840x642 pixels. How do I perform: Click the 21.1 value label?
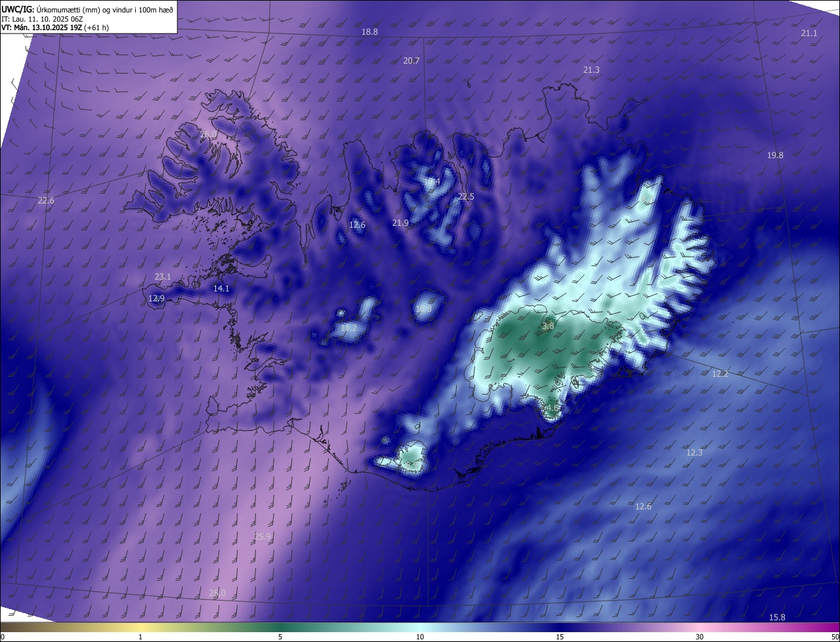coord(809,33)
